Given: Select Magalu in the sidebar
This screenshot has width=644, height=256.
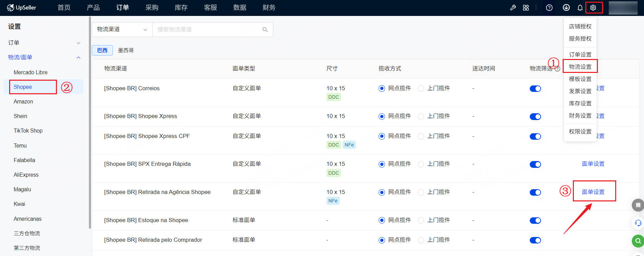Looking at the screenshot, I should (x=22, y=189).
